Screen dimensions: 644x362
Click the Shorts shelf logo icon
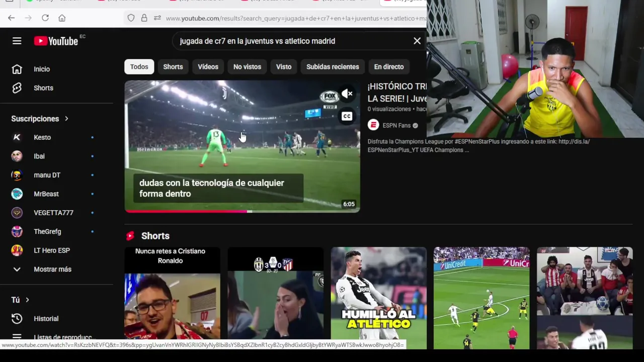(x=130, y=236)
